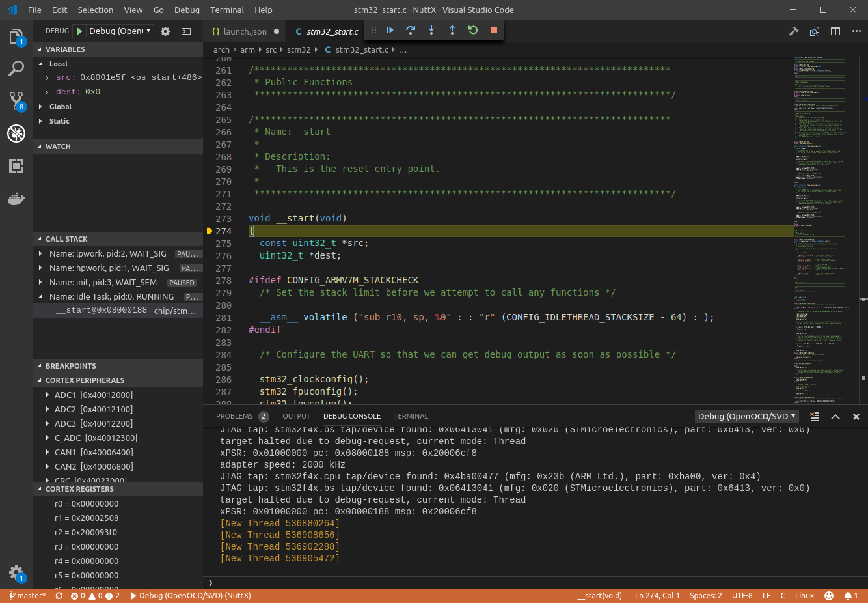The image size is (868, 603).
Task: Switch to the Problems tab
Action: [234, 416]
